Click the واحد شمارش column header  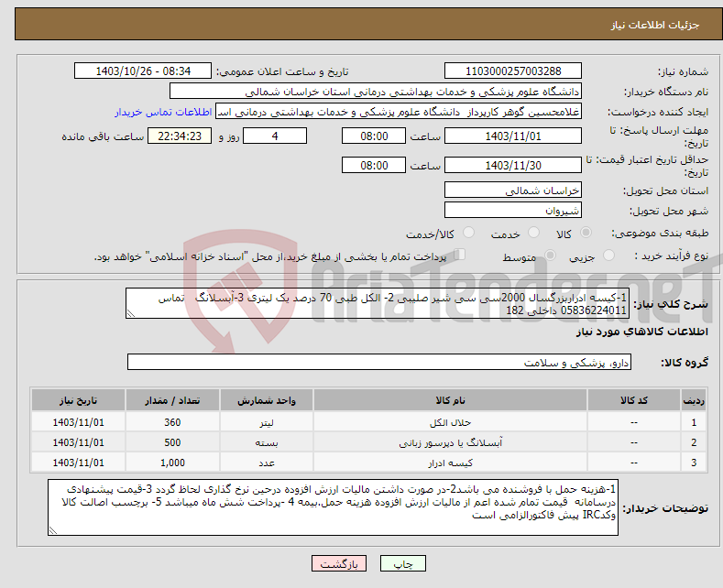coord(267,400)
